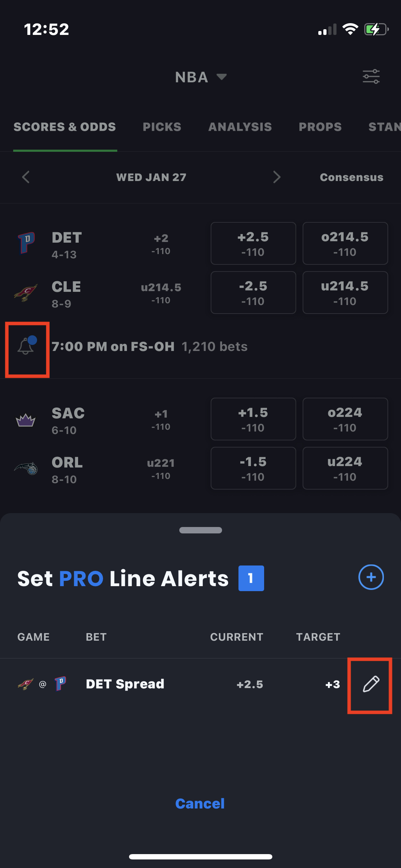Tap the Orlando Magic team logo

click(26, 468)
